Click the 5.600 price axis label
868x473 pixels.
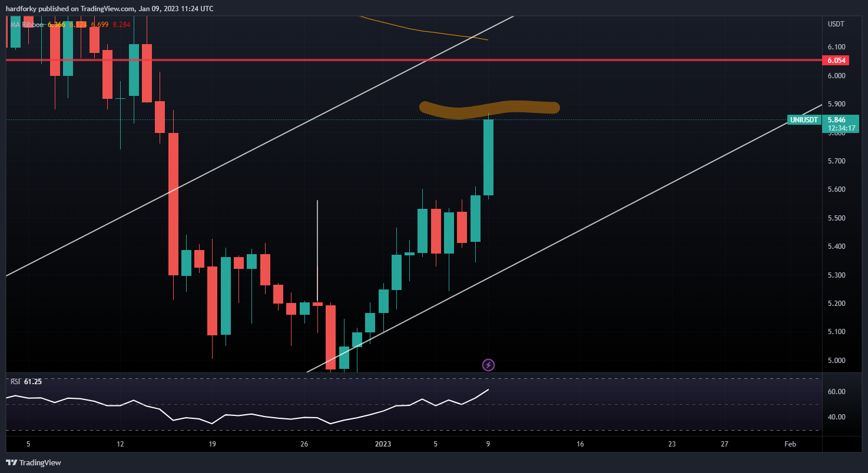click(x=836, y=189)
